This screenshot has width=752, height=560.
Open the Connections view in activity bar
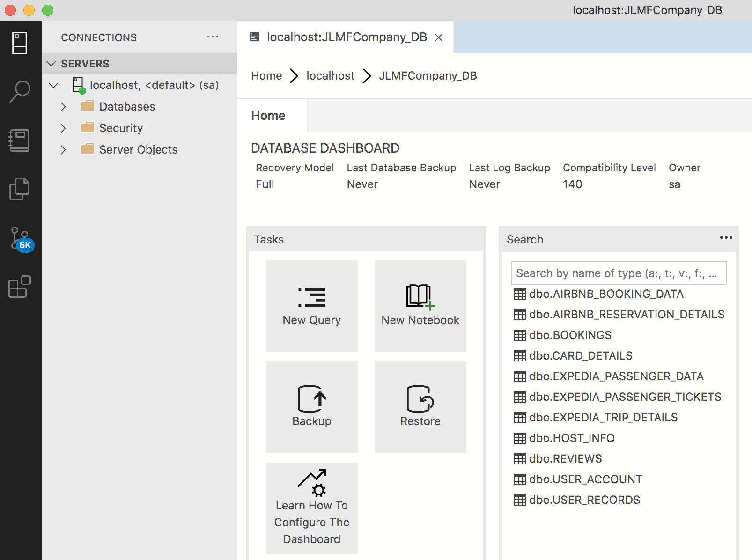tap(20, 43)
